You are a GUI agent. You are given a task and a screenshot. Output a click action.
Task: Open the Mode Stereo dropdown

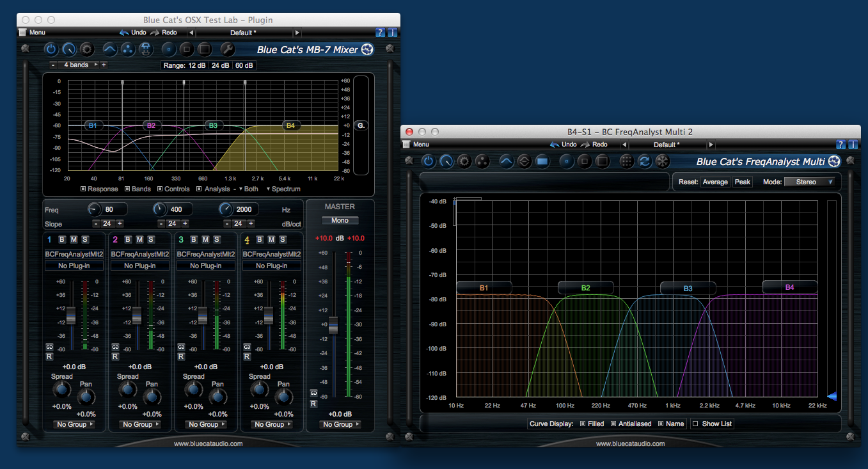point(809,182)
